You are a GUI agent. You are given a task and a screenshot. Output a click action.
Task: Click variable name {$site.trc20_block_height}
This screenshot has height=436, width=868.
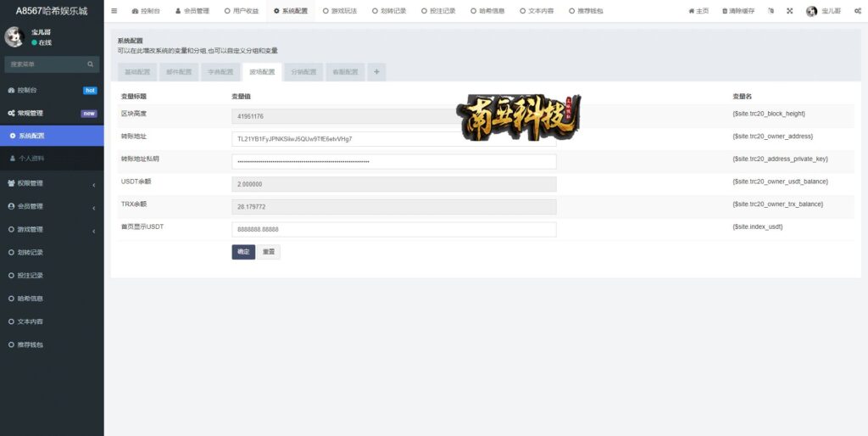point(768,114)
